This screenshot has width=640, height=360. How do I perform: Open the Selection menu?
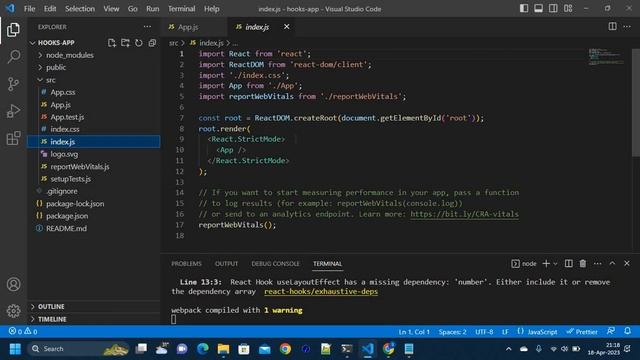(80, 9)
